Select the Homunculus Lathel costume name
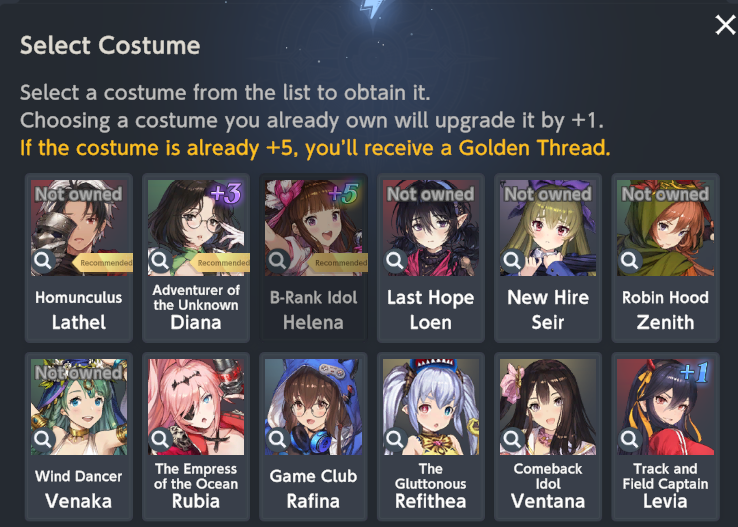Screen dimensions: 738x527 click(79, 310)
